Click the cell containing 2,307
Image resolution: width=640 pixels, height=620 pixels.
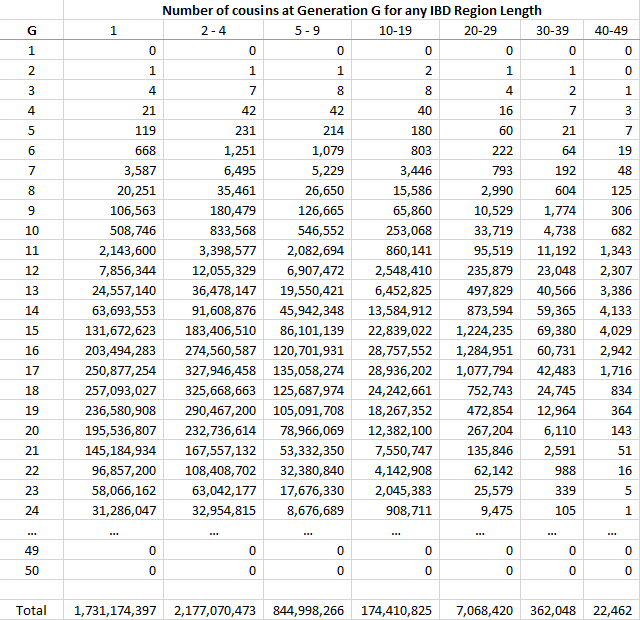click(x=611, y=270)
